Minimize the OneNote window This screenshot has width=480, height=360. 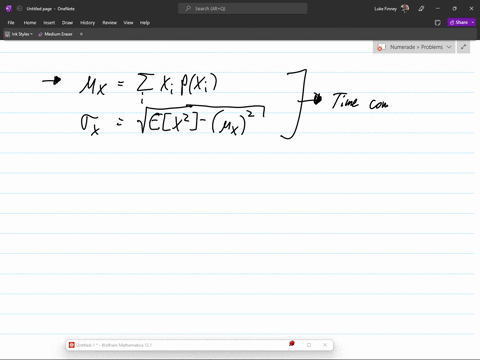pos(438,9)
